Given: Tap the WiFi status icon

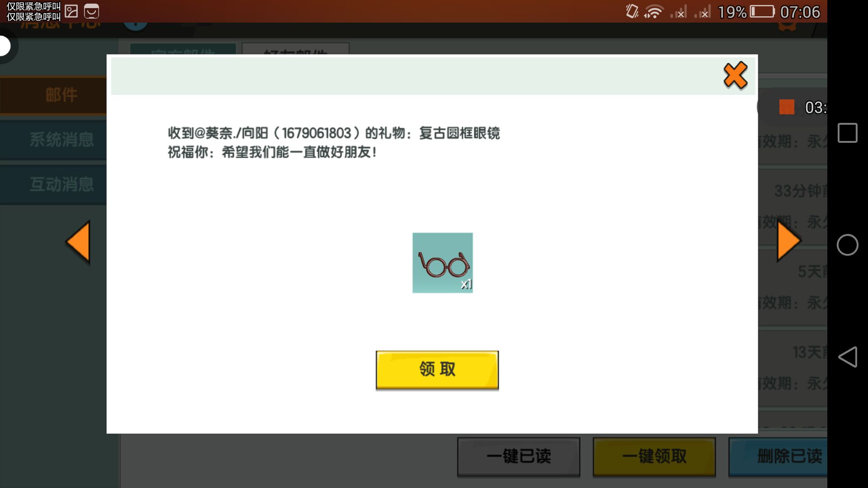Looking at the screenshot, I should 653,12.
